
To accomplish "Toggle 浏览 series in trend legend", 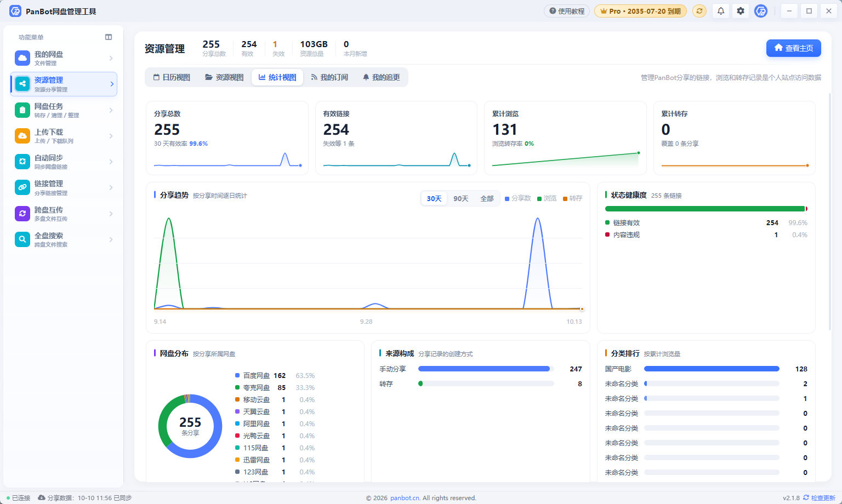I will coord(547,198).
